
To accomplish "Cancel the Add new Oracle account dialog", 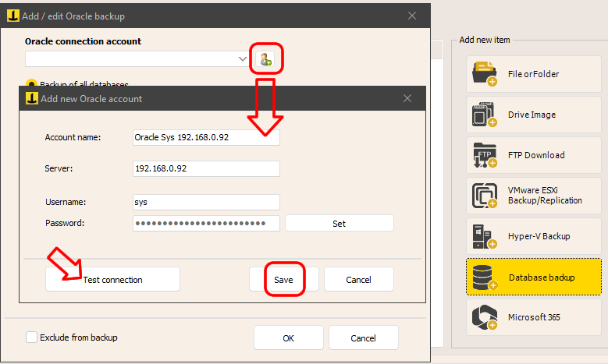I will click(359, 279).
